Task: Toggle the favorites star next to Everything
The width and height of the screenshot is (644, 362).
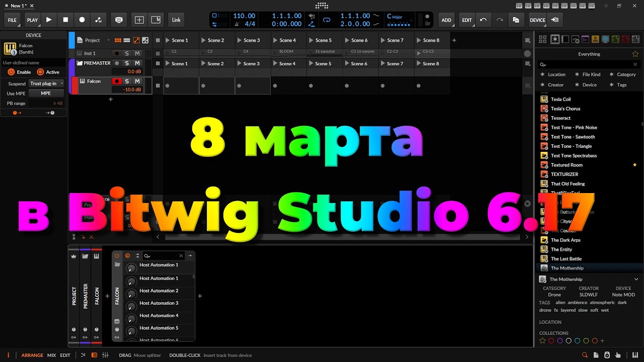Action: (635, 54)
